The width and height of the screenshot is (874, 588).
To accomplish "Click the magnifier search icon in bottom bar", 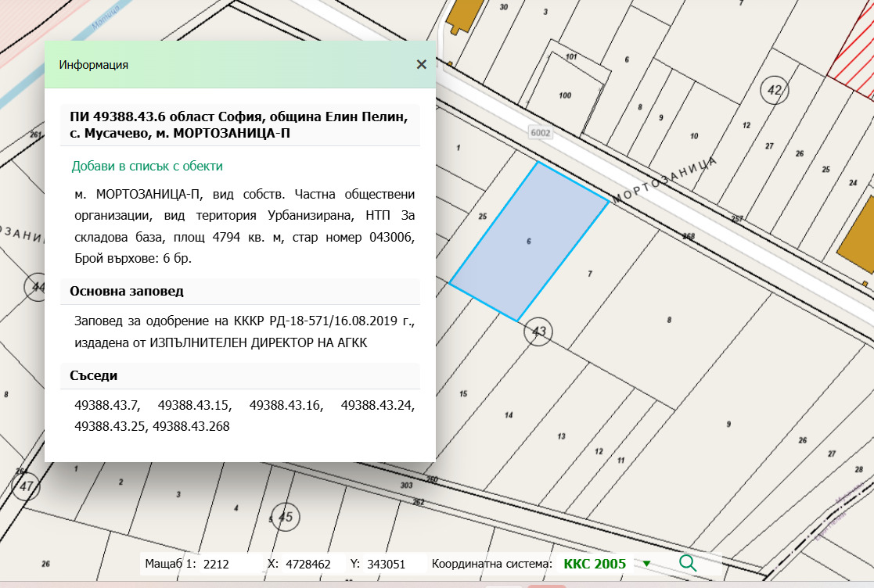I will coord(688,563).
